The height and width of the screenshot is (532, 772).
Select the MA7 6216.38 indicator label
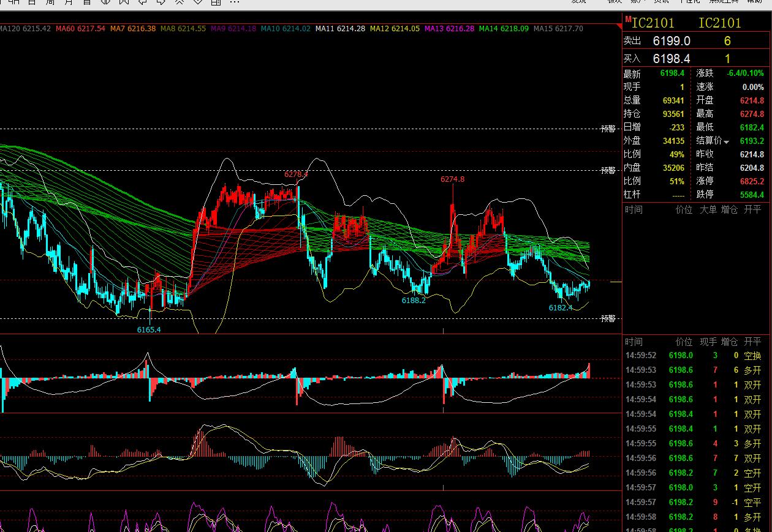coord(133,29)
